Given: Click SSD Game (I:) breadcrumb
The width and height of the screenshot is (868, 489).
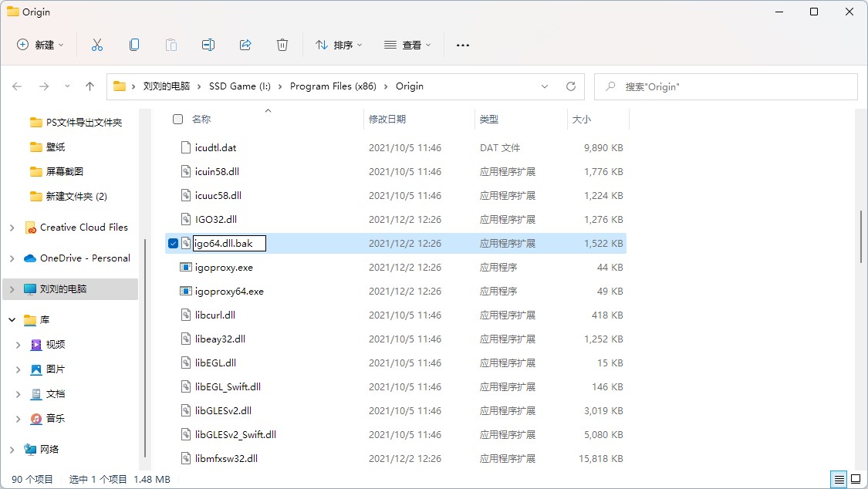Looking at the screenshot, I should coord(240,86).
